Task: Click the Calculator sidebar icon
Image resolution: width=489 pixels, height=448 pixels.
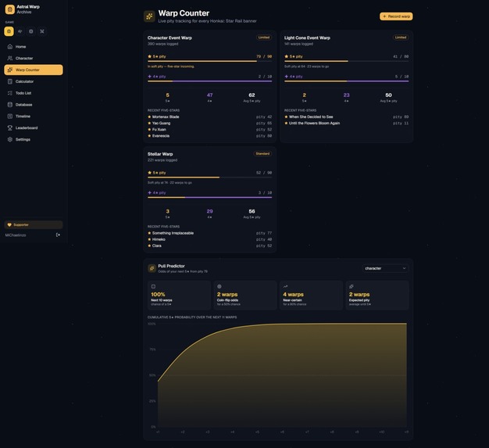Action: point(10,81)
